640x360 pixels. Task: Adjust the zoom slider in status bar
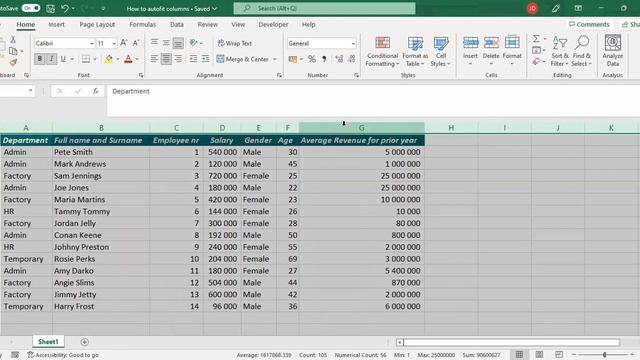604,355
